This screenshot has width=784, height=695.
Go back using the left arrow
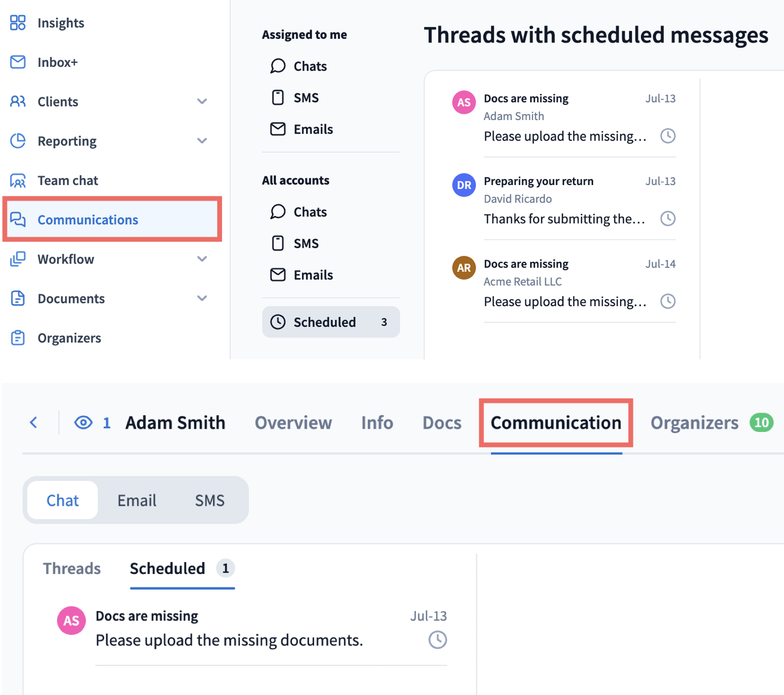pos(33,422)
